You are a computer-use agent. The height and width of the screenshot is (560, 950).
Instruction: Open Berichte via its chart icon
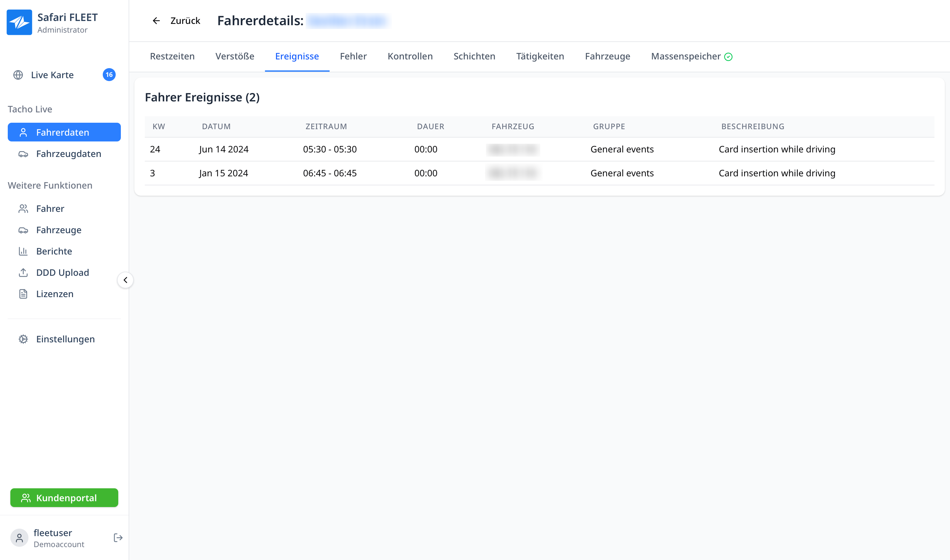coord(23,251)
